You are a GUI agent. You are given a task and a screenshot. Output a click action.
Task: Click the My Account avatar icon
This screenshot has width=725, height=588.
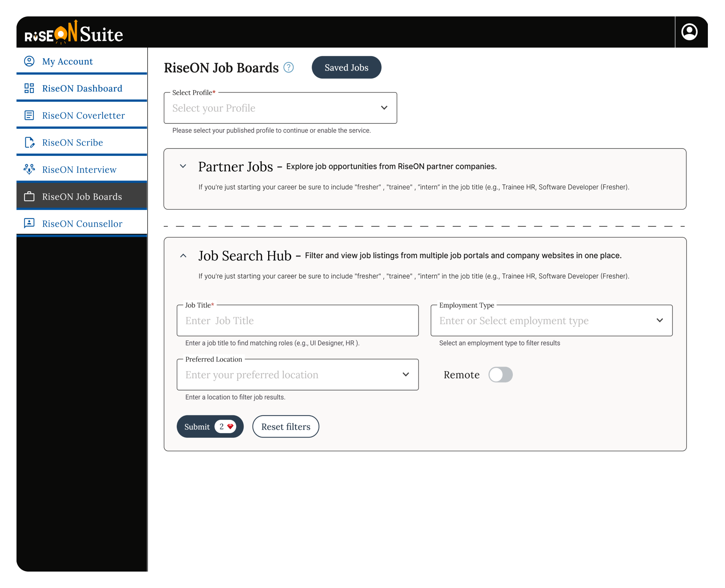[x=29, y=61]
